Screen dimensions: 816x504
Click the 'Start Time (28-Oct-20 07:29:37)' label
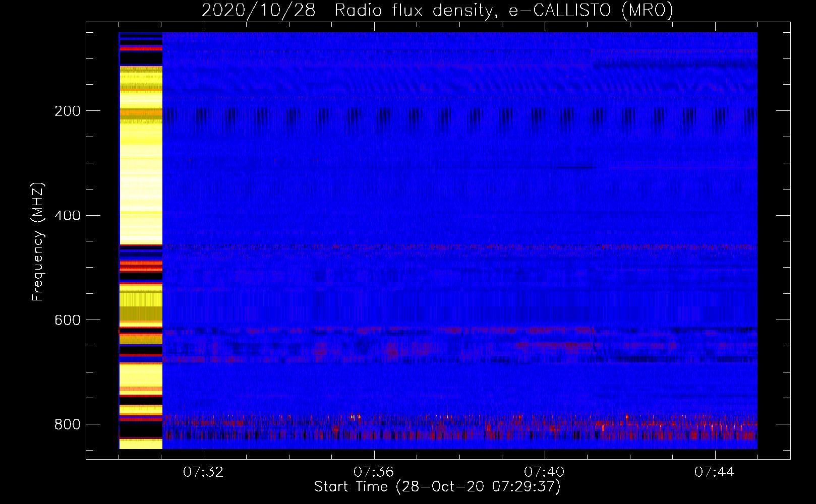coord(437,487)
